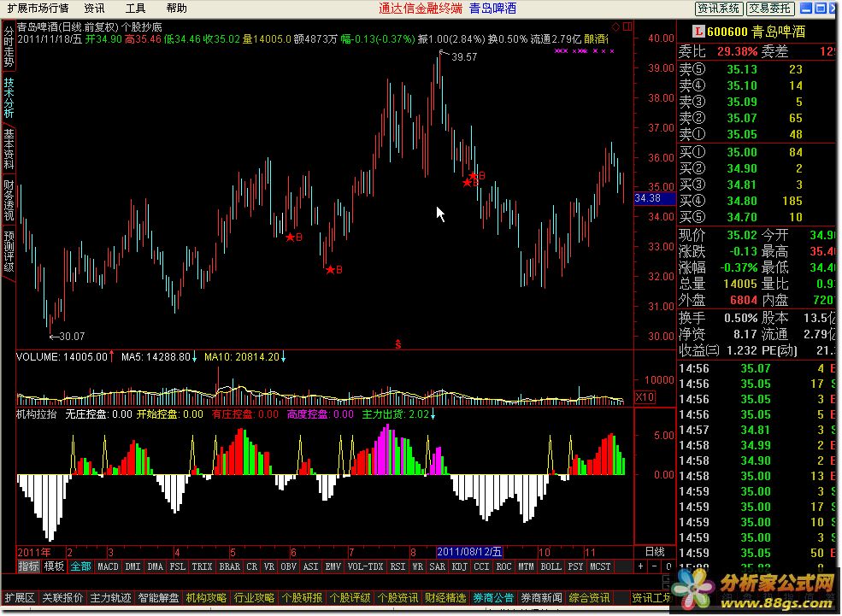Switch indicator to MACD
842x616 pixels.
pos(108,566)
